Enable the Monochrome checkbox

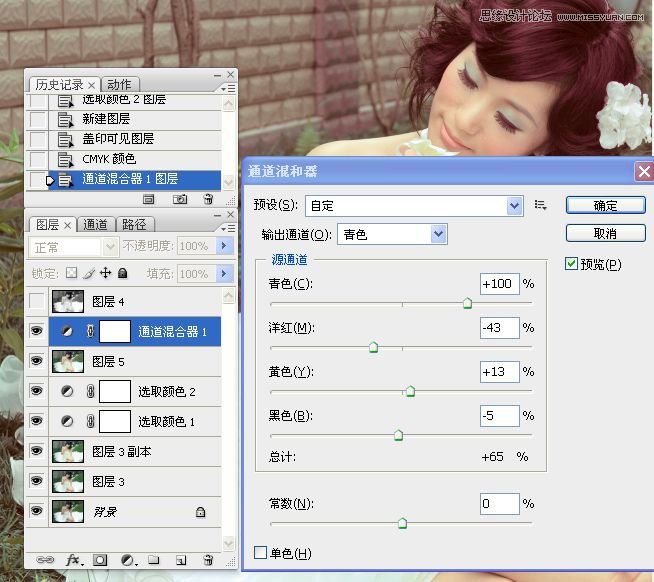[x=261, y=553]
